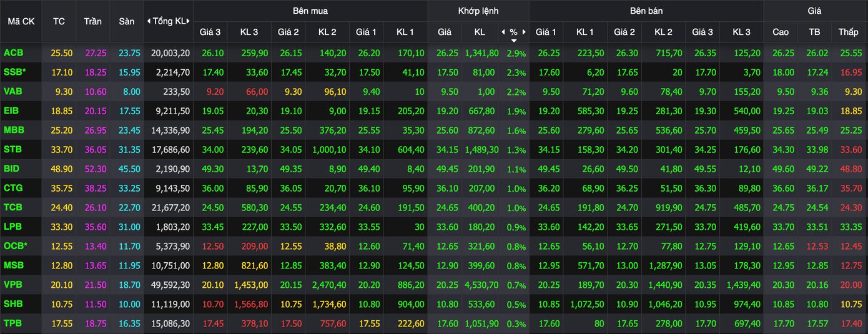The width and height of the screenshot is (868, 334).
Task: Select the Khớp lệnh header group
Action: pyautogui.click(x=478, y=11)
